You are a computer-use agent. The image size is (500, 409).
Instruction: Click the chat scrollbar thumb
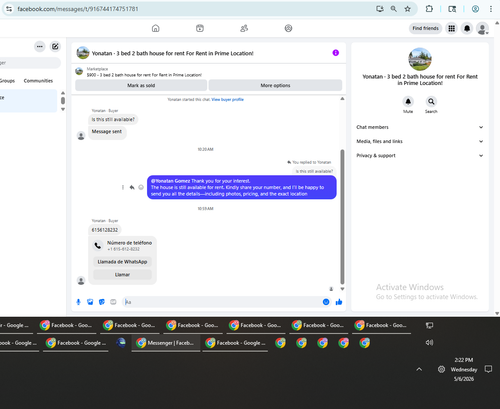click(x=342, y=217)
